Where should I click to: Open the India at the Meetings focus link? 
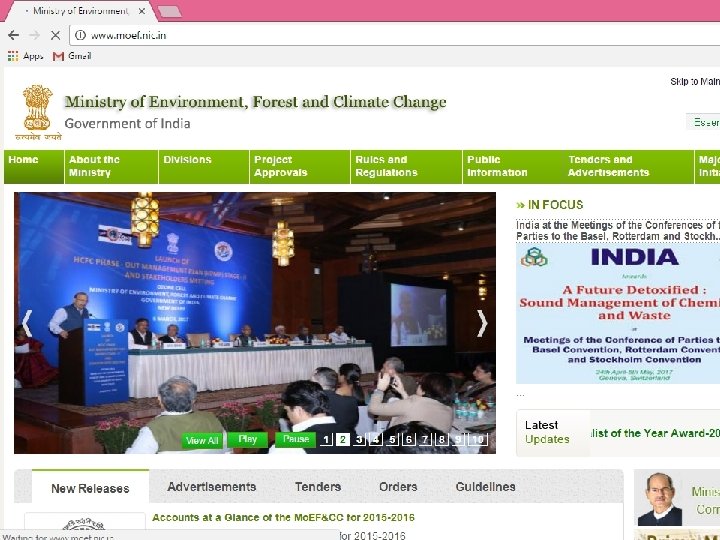pyautogui.click(x=618, y=231)
